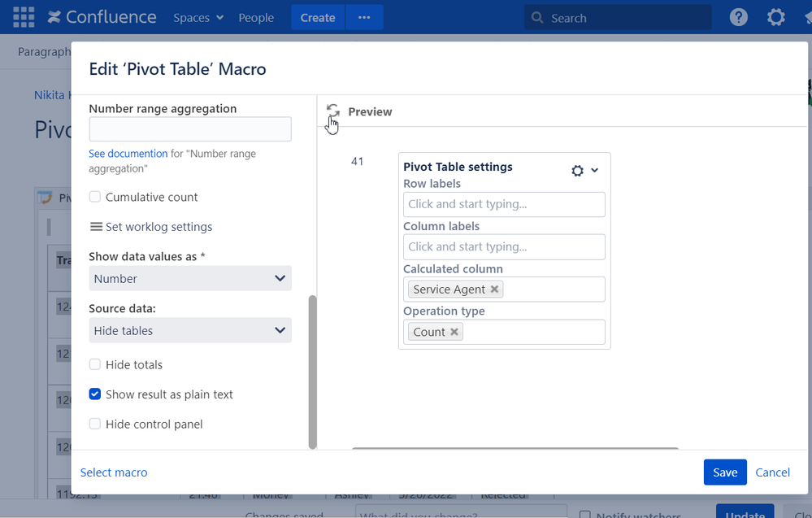Expand the chevron beside the pivot settings gear
Screen dimensions: 812x518
594,171
